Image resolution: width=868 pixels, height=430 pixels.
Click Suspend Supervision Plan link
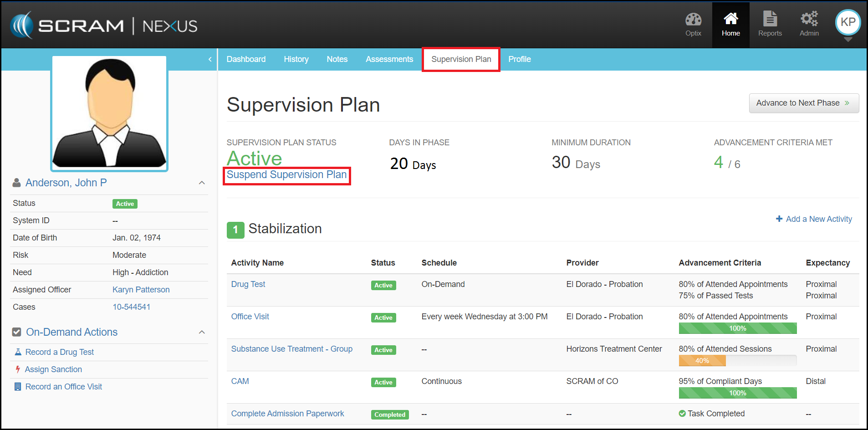tap(286, 175)
